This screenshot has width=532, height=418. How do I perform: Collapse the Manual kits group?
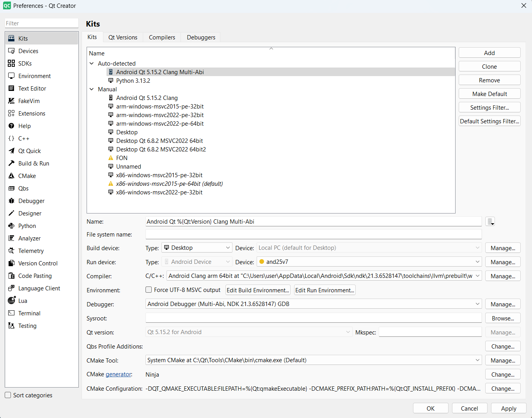pos(92,89)
